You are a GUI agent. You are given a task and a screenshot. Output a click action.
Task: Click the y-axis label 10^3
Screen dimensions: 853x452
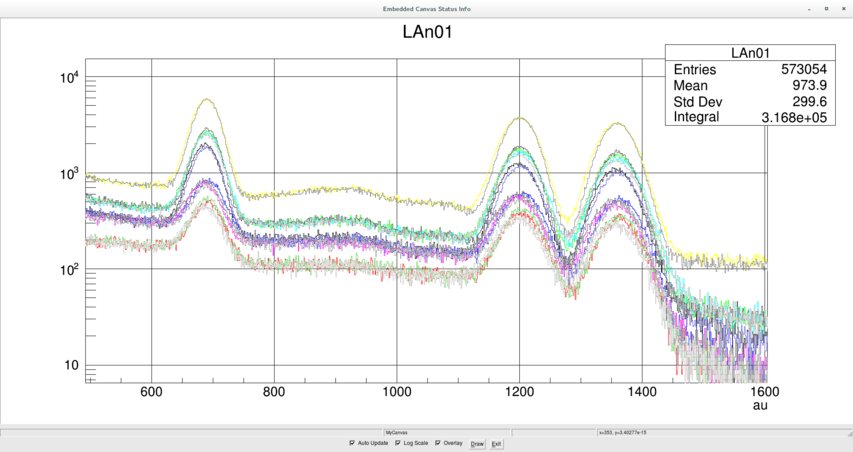[70, 174]
